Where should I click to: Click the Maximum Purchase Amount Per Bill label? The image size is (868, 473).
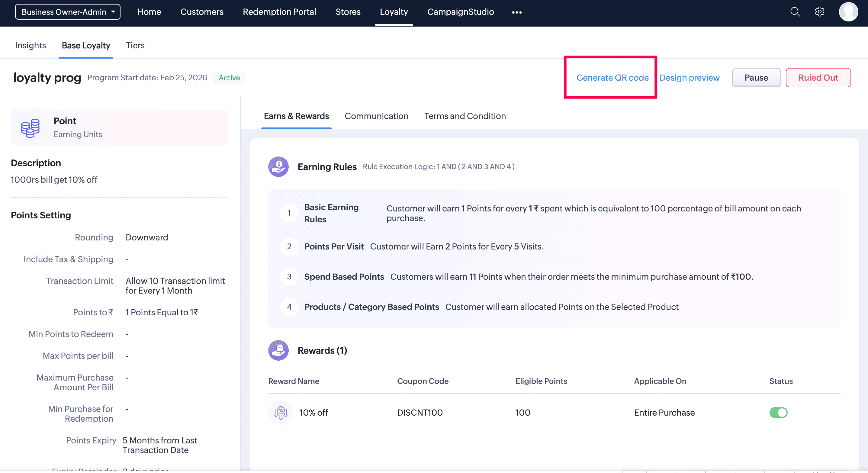[75, 382]
